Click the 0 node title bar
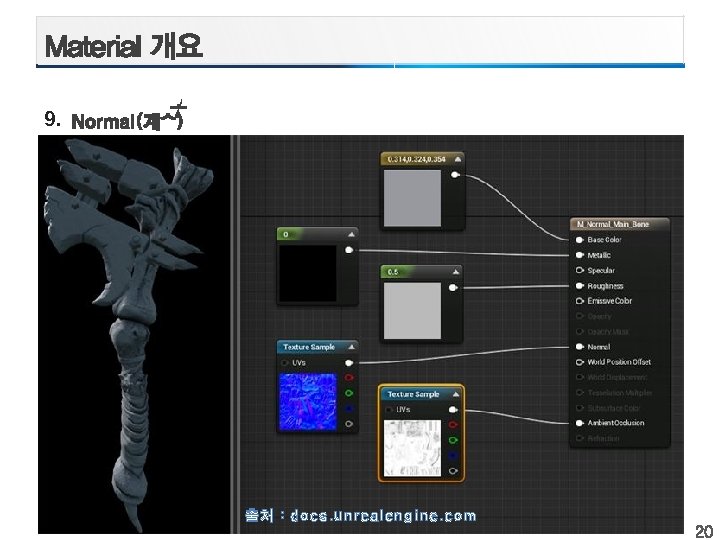The width and height of the screenshot is (720, 540). (x=317, y=234)
